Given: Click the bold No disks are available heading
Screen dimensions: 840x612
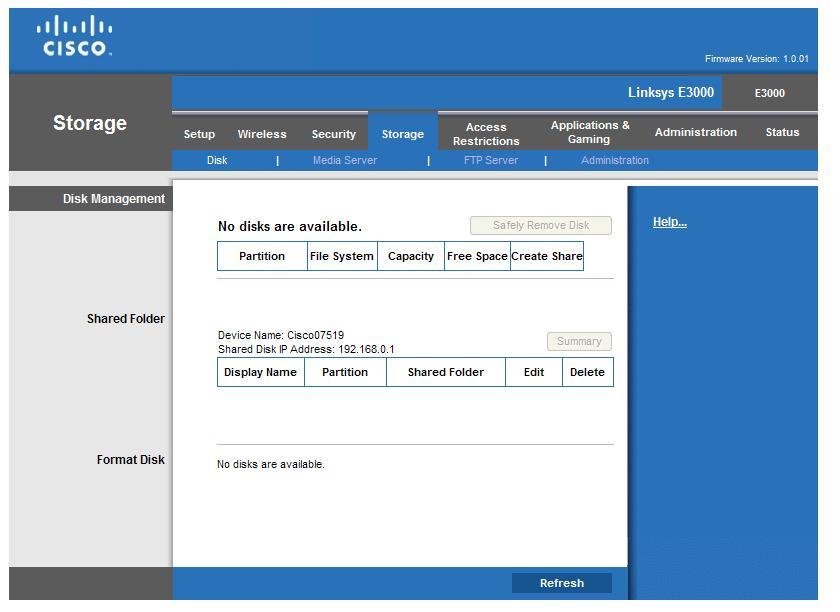Looking at the screenshot, I should (x=290, y=227).
